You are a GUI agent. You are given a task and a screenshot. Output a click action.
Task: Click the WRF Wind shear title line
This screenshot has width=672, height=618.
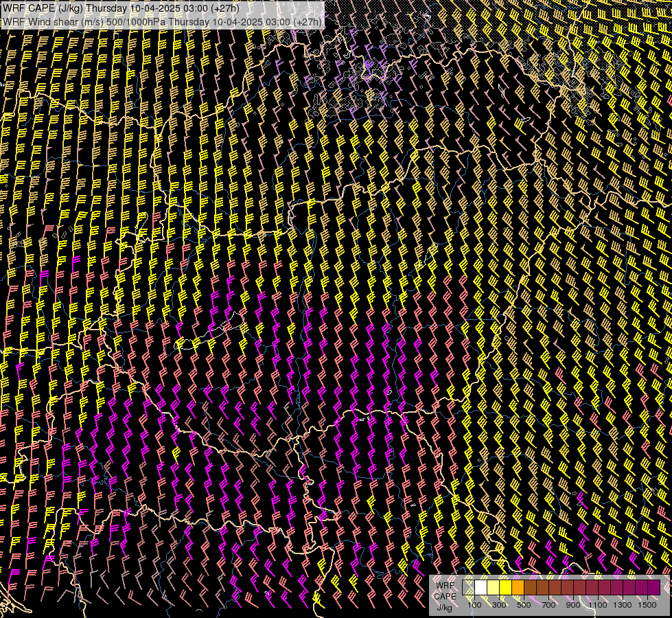pyautogui.click(x=163, y=22)
